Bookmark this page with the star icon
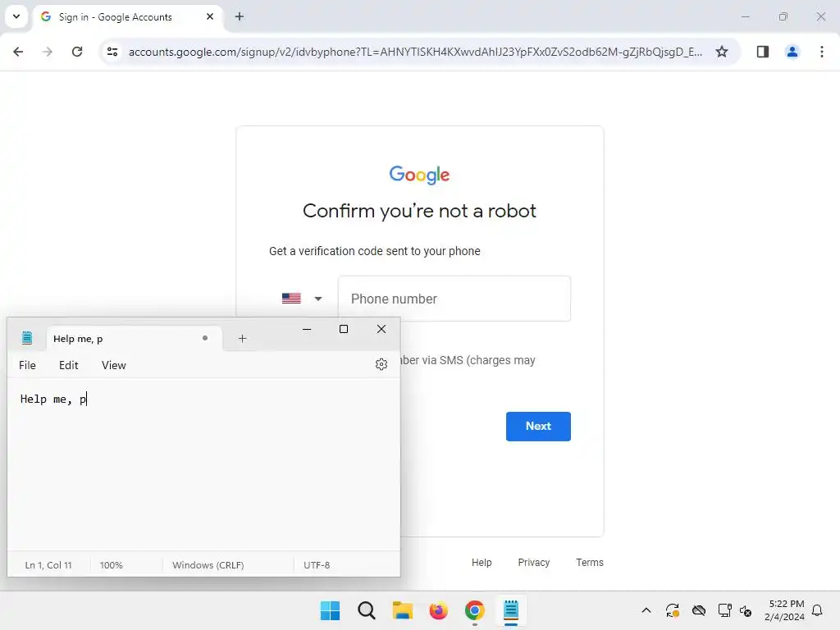The image size is (840, 630). click(x=722, y=52)
